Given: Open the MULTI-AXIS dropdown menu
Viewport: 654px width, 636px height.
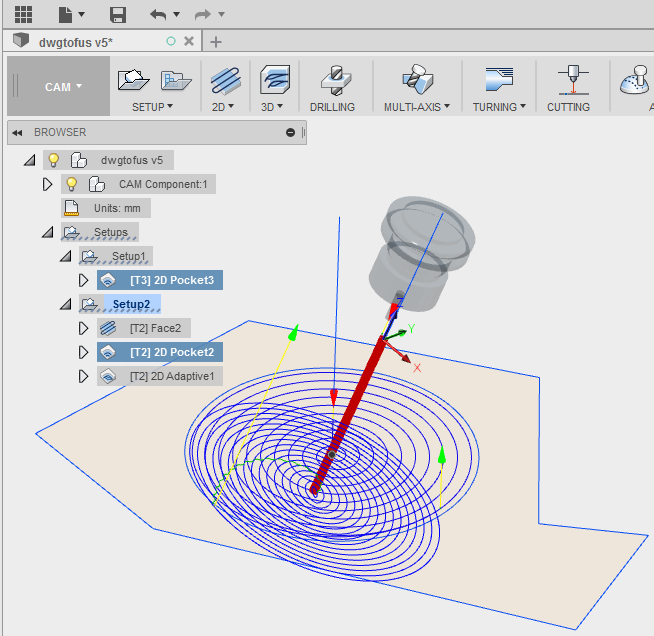Looking at the screenshot, I should (417, 106).
